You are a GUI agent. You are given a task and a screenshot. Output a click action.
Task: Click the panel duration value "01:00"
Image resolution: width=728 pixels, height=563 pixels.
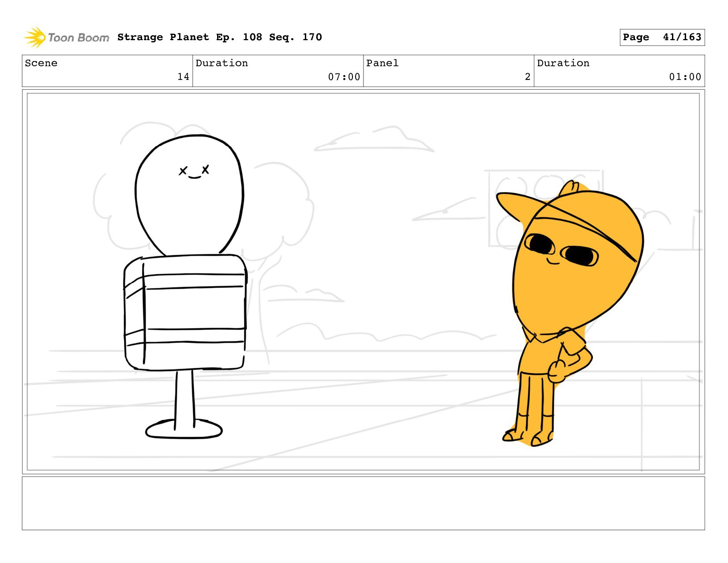(685, 77)
